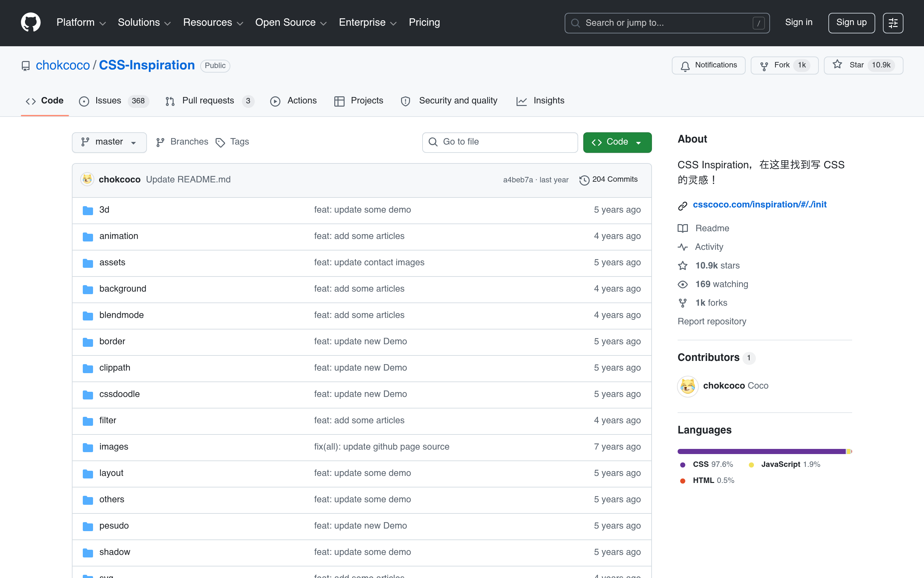Viewport: 924px width, 578px height.
Task: Click the Sign in link
Action: tap(798, 22)
